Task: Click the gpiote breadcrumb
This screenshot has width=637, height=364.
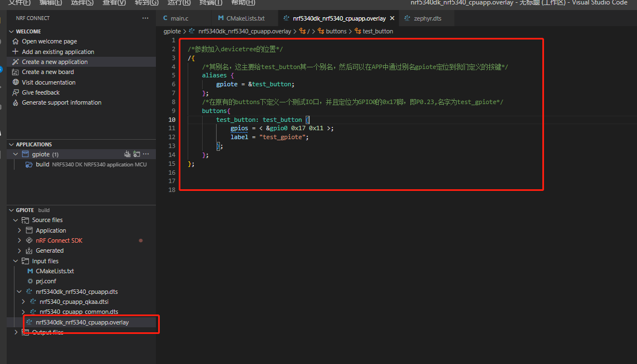Action: [172, 31]
